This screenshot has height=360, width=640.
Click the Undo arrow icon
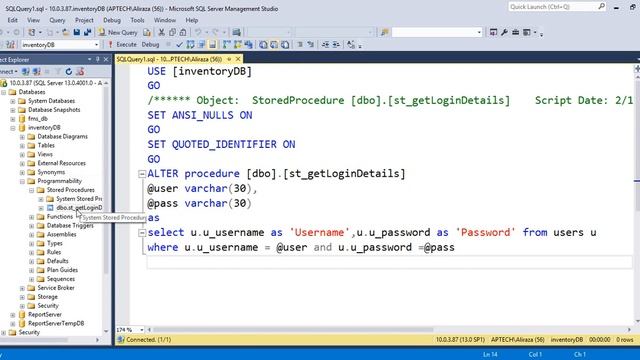[x=198, y=32]
